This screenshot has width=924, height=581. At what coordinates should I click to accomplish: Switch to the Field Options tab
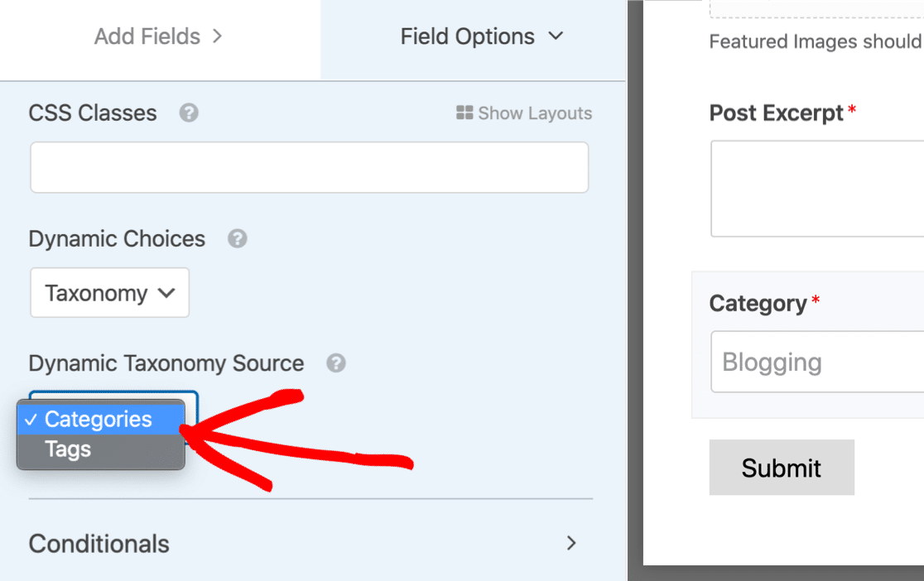[473, 36]
